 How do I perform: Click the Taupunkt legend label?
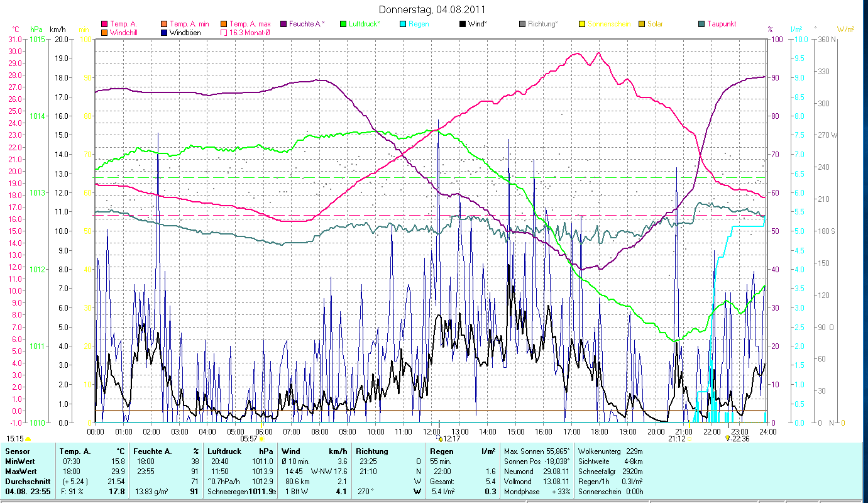click(x=721, y=24)
